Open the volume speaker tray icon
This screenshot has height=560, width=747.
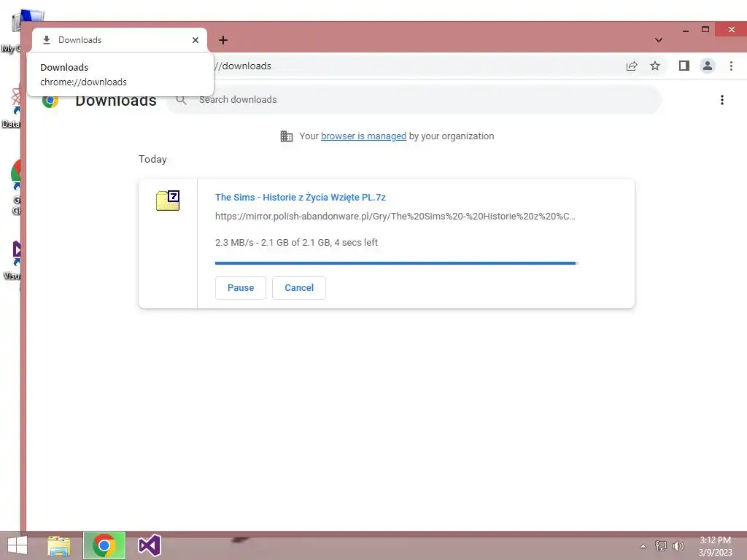678,545
